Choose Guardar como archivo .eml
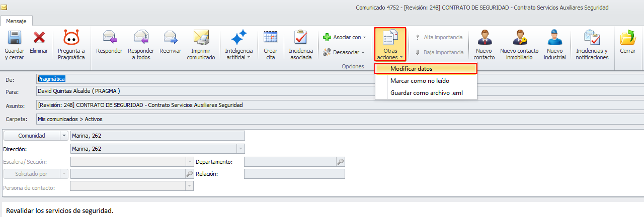The image size is (644, 217). click(426, 92)
